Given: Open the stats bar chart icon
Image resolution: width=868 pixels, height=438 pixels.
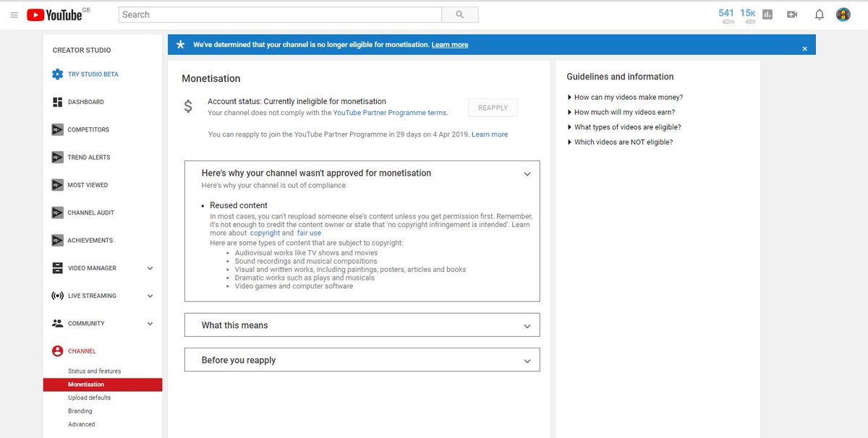Looking at the screenshot, I should (x=767, y=14).
